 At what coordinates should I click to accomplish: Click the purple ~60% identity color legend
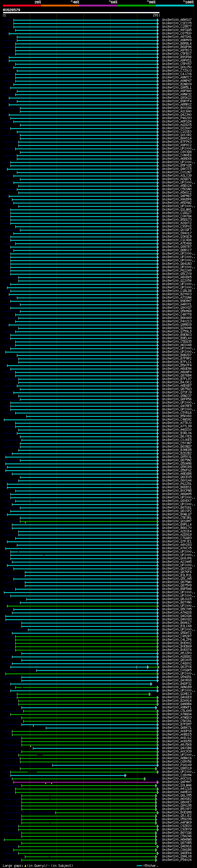coord(98,6)
